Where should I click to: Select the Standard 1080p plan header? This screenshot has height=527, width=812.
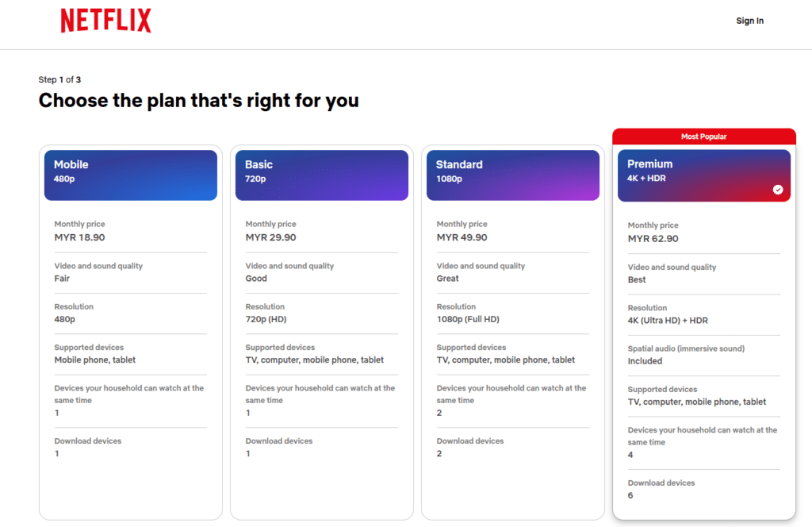pos(513,175)
